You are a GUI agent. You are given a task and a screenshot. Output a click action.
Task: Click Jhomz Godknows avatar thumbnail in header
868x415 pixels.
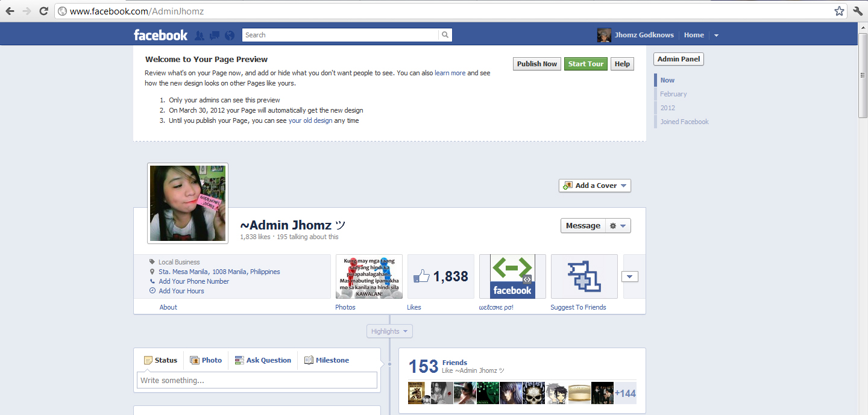[604, 35]
